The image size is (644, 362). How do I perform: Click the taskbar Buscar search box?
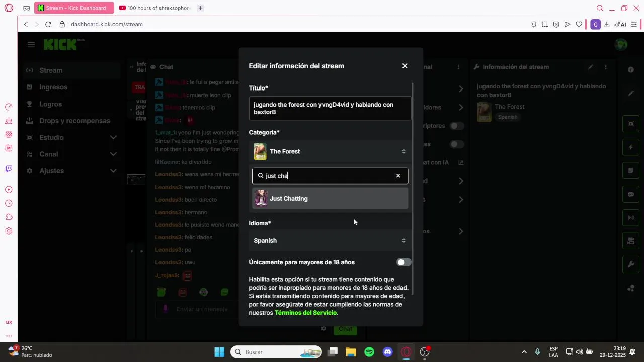[276, 352]
